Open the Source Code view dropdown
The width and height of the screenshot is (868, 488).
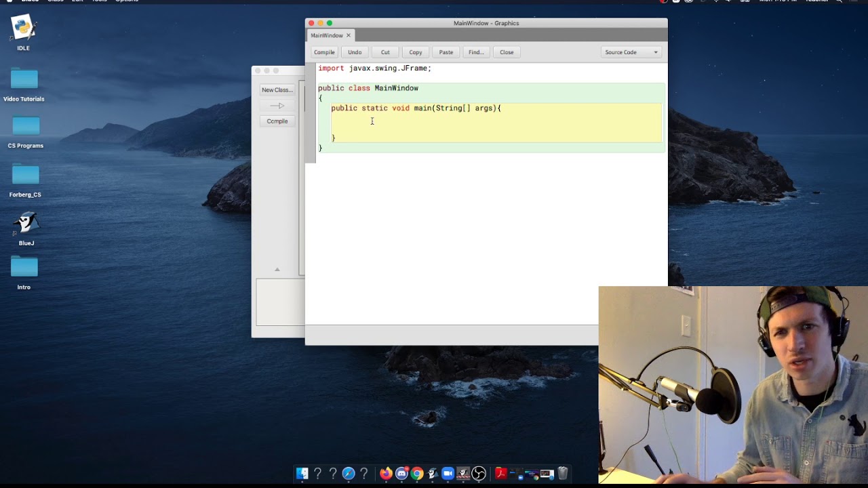click(x=631, y=52)
